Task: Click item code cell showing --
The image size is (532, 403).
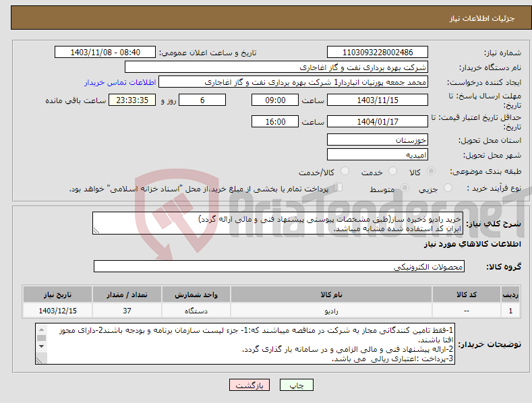Action: [x=467, y=311]
